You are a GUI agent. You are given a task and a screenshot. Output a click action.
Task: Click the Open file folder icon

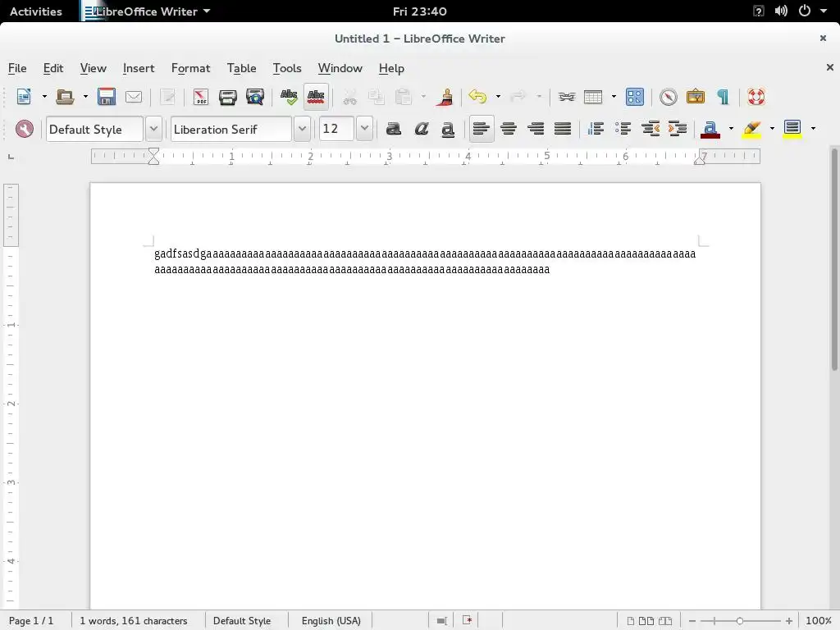point(65,97)
